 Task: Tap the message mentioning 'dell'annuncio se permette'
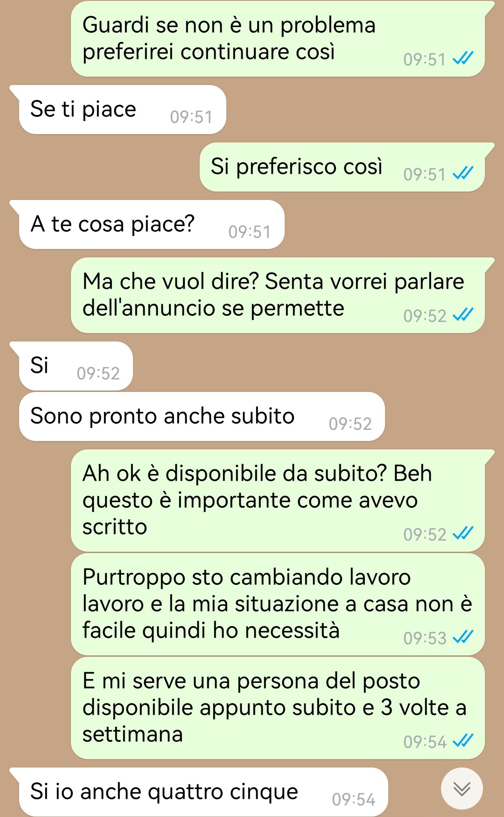278,295
